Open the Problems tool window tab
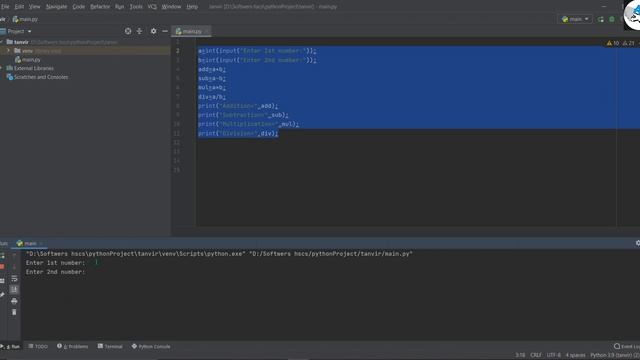The width and height of the screenshot is (640, 360). [x=73, y=347]
